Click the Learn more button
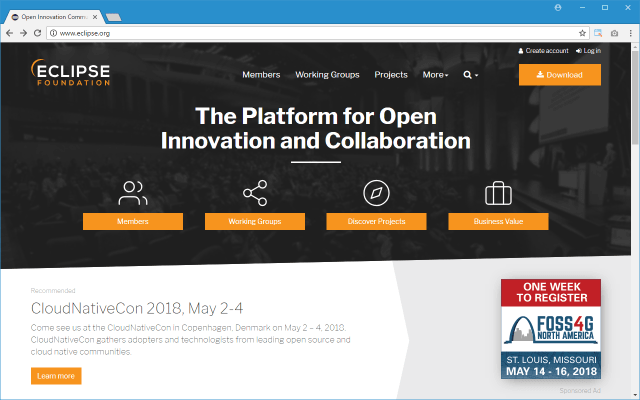640x400 pixels. click(56, 376)
